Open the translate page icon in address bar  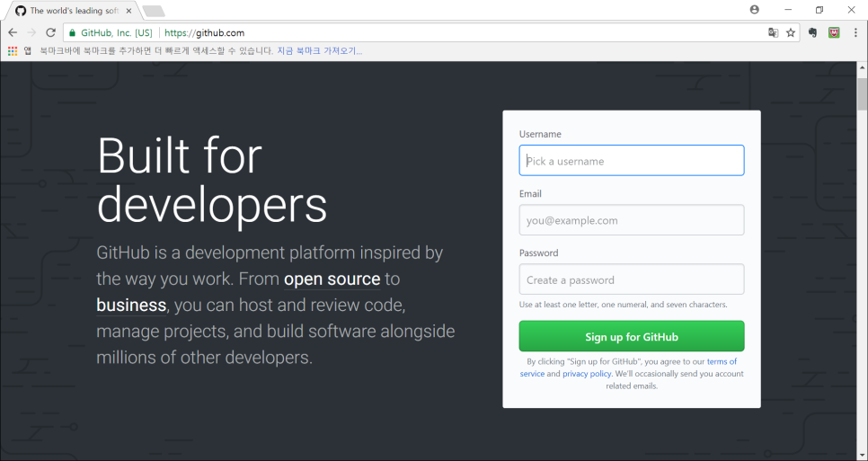coord(774,32)
